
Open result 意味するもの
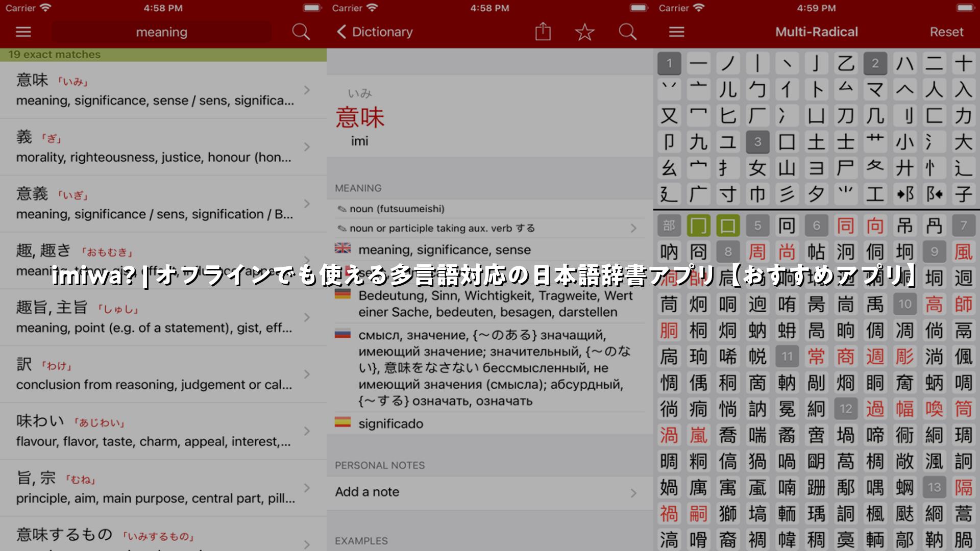[163, 534]
